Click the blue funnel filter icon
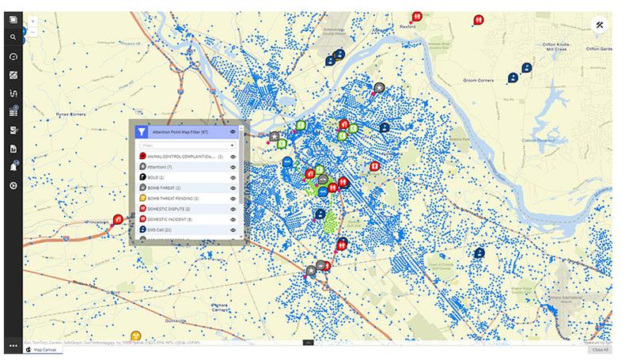 [x=142, y=131]
